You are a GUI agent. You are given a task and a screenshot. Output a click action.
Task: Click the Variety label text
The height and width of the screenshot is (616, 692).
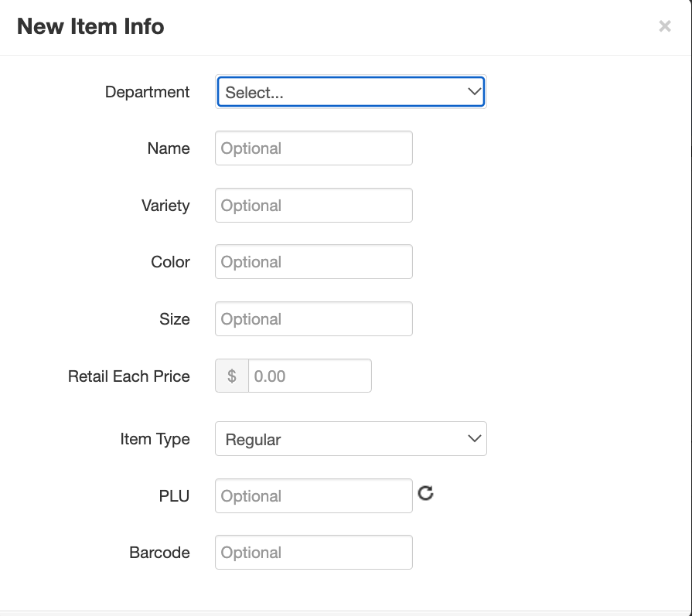coord(165,206)
